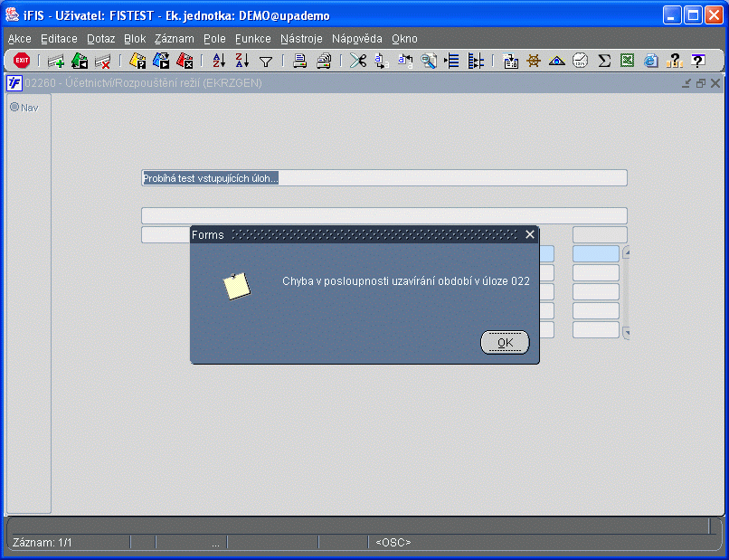This screenshot has width=729, height=560.
Task: Click the multi-arrow columns icon
Action: 476,61
